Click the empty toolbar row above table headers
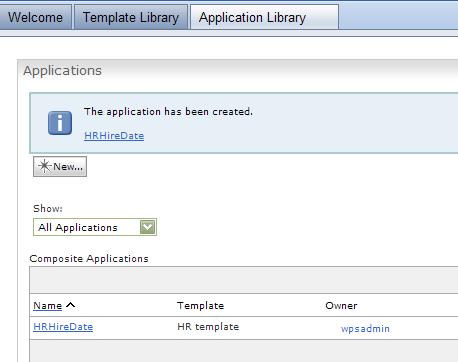The image size is (458, 362). [244, 280]
